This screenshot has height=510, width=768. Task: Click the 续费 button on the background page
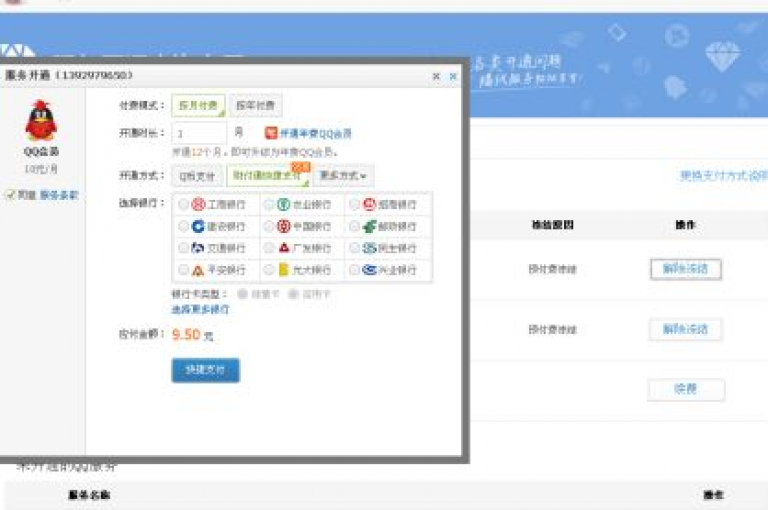click(686, 389)
